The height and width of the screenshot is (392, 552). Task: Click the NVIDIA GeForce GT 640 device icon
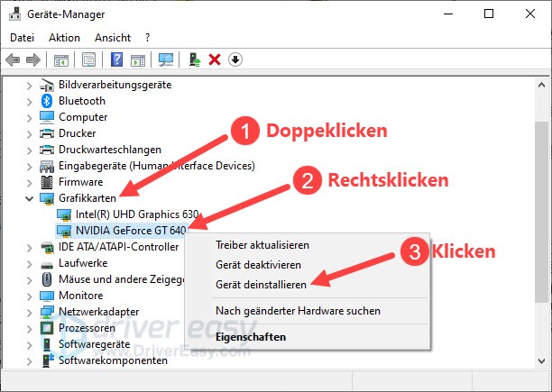point(64,231)
